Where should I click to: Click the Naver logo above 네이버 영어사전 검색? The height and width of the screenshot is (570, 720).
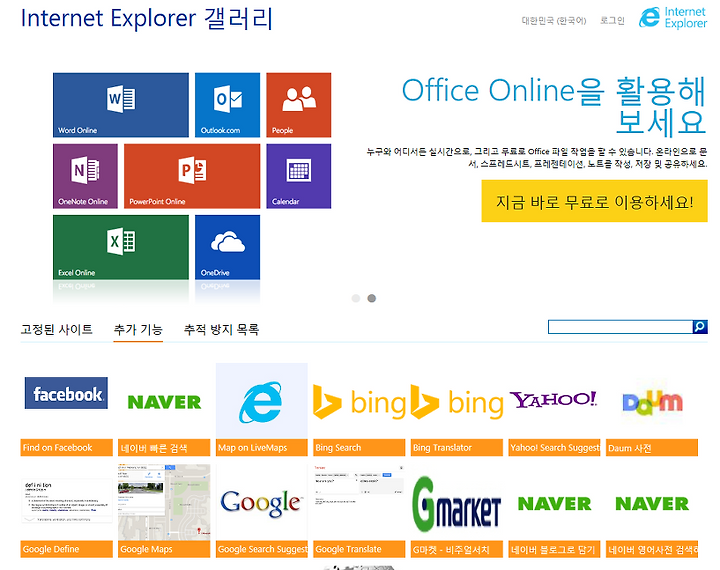coord(652,503)
